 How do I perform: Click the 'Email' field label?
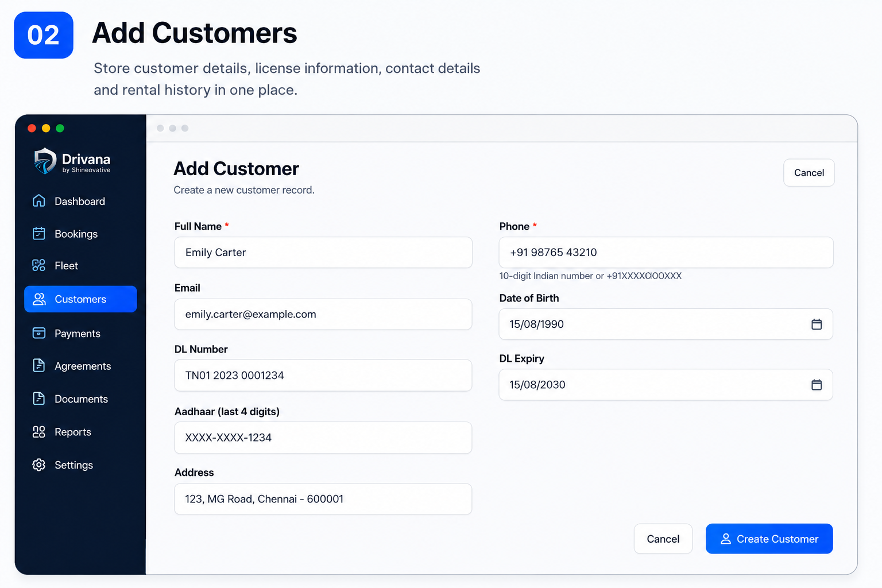point(187,288)
